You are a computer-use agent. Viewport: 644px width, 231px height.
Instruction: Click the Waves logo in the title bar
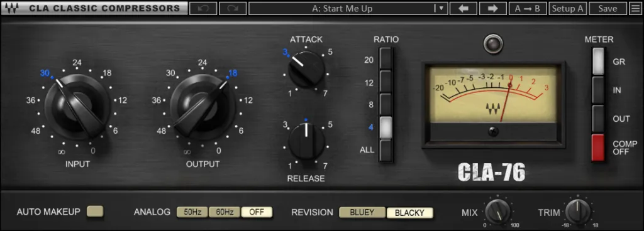(11, 9)
